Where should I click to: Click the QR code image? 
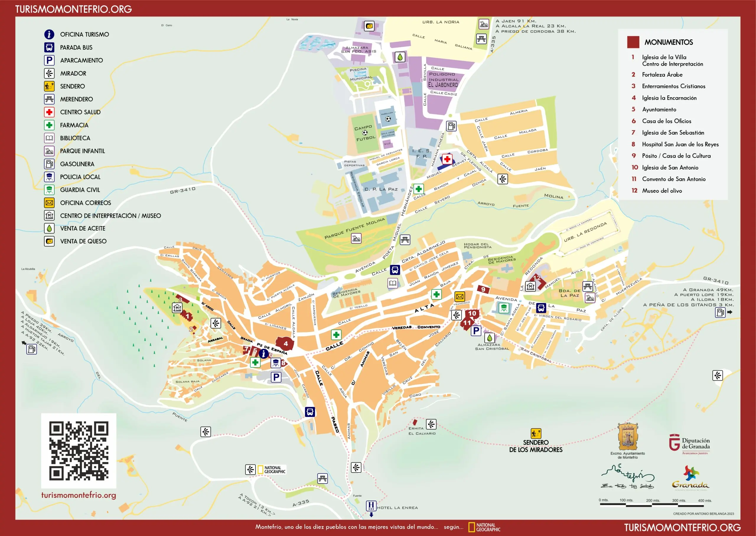(x=79, y=451)
